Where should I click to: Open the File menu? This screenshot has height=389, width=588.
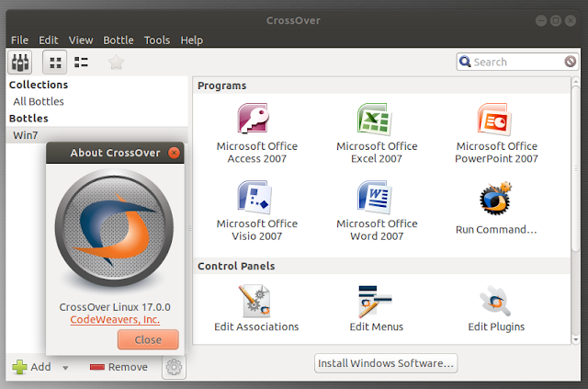coord(19,40)
